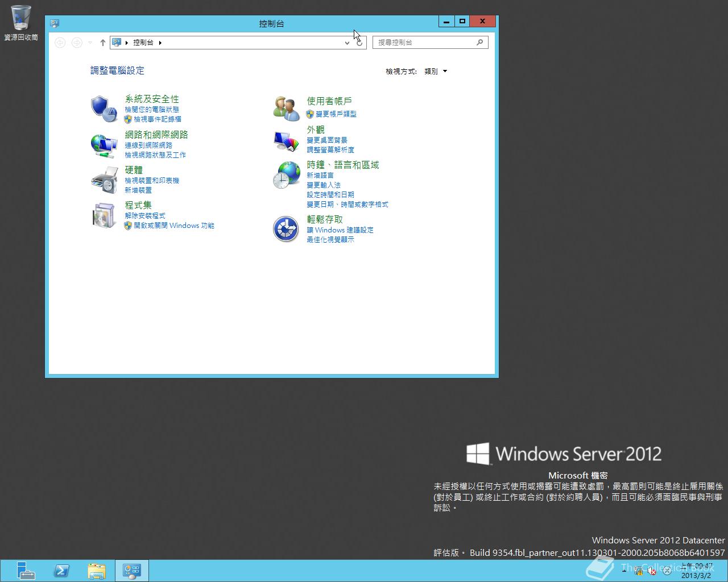The height and width of the screenshot is (582, 728).
Task: Open File Explorer from the taskbar
Action: click(x=97, y=571)
